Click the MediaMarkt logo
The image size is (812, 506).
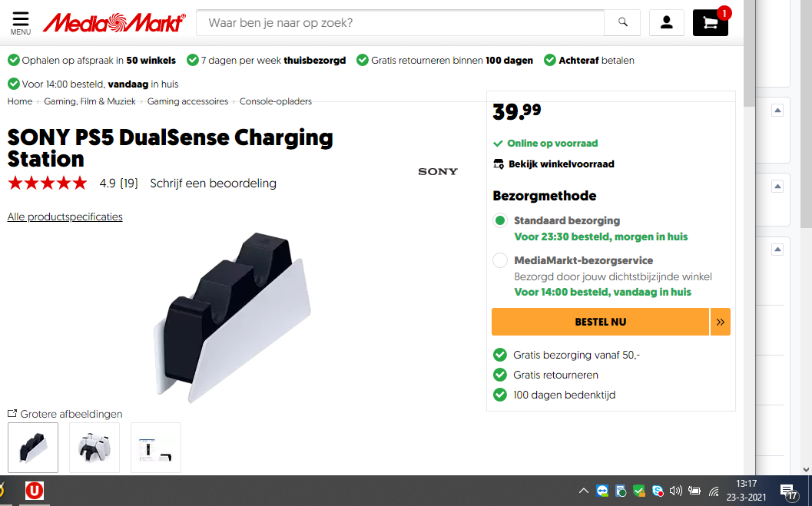[114, 23]
